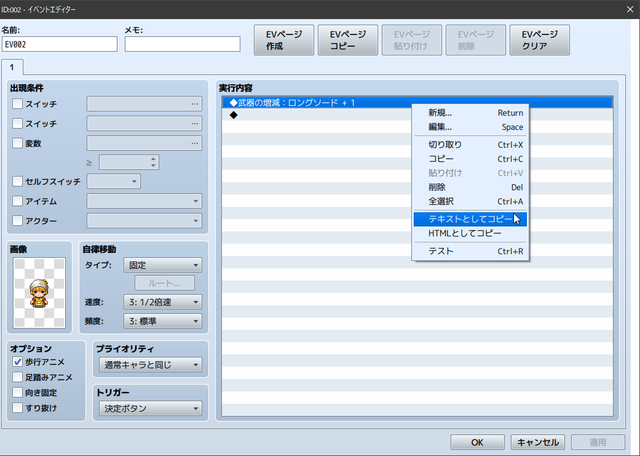Viewport: 640px width, 456px height.
Task: Open the first スイッチ selector ellipsis
Action: pos(195,104)
